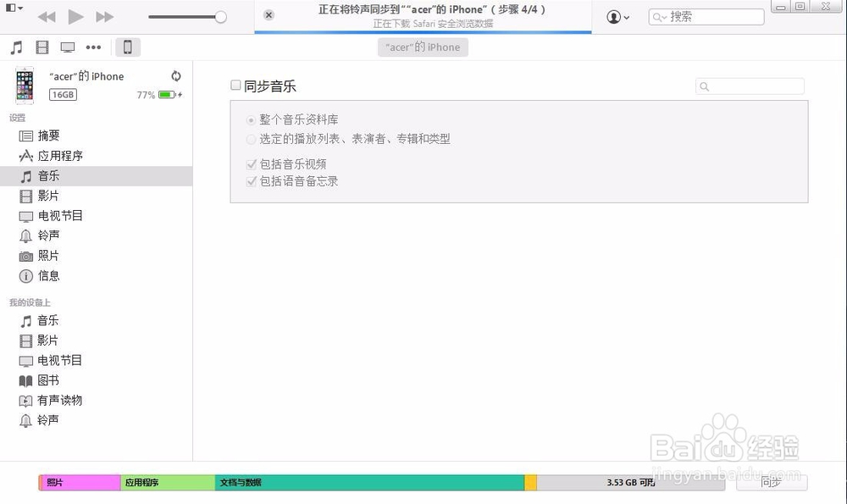The image size is (847, 504).
Task: Click the iPhone device thumbnail in sidebar
Action: pos(25,86)
